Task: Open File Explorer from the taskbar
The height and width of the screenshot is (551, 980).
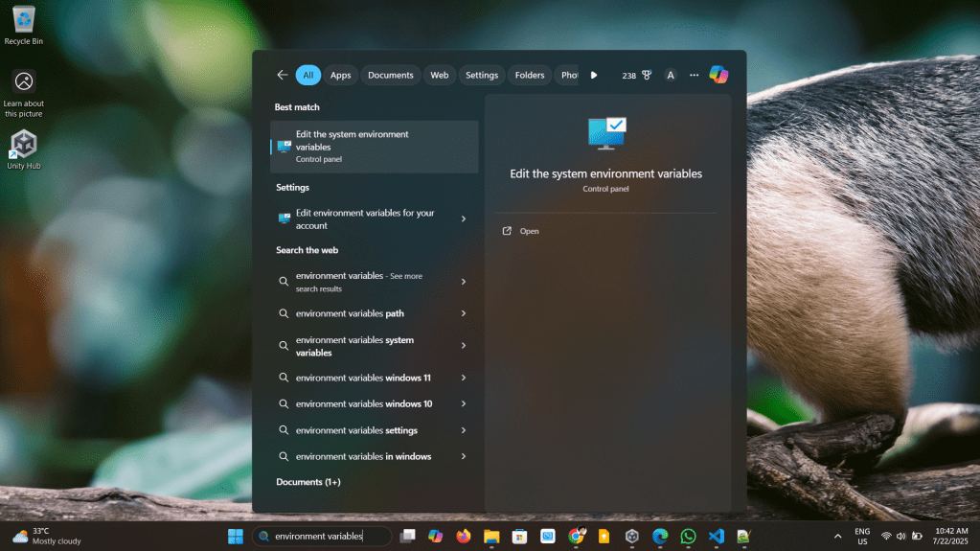Action: (x=491, y=537)
